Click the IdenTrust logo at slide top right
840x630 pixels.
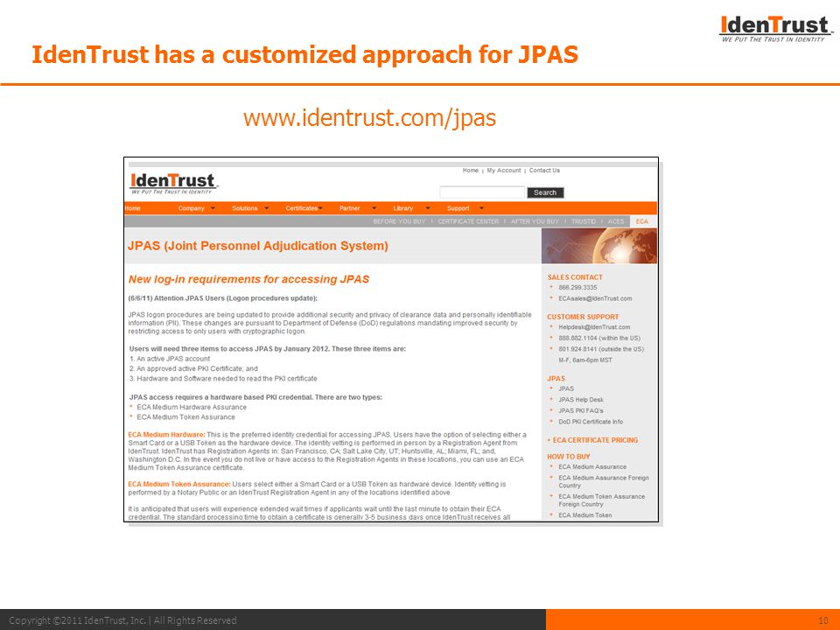[775, 29]
